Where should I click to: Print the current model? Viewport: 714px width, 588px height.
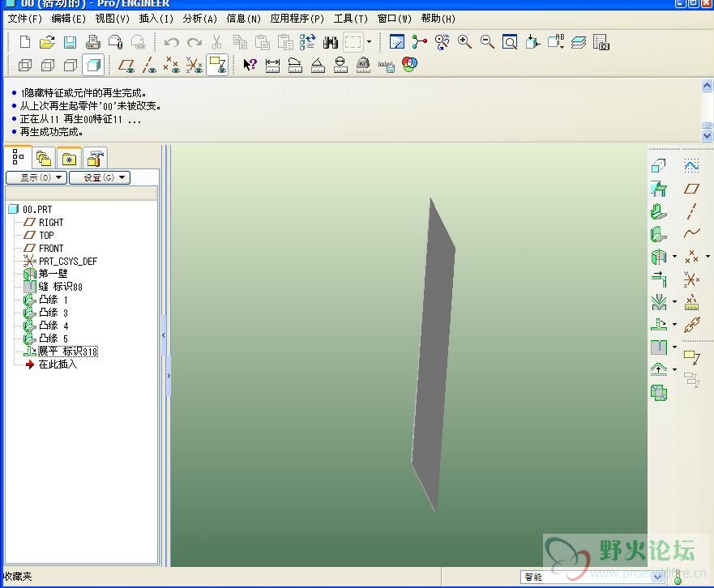click(x=93, y=42)
